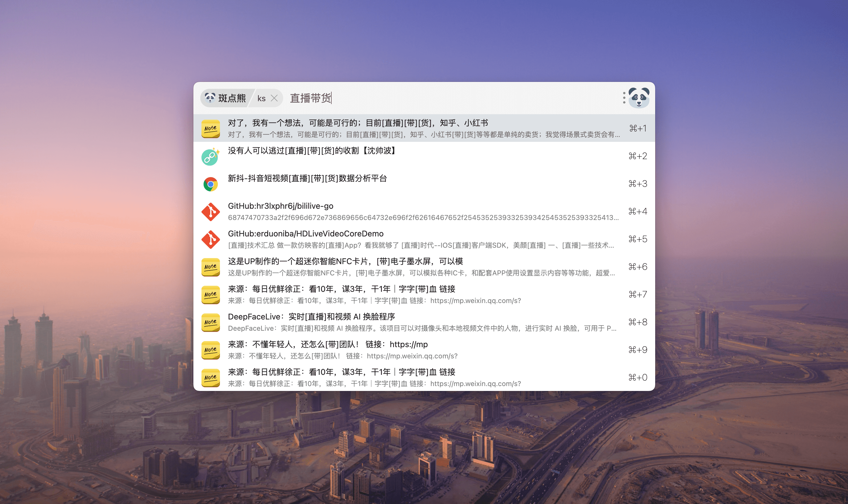Click the Note icon of the first highlighted result
Viewport: 848px width, 504px height.
tap(211, 128)
